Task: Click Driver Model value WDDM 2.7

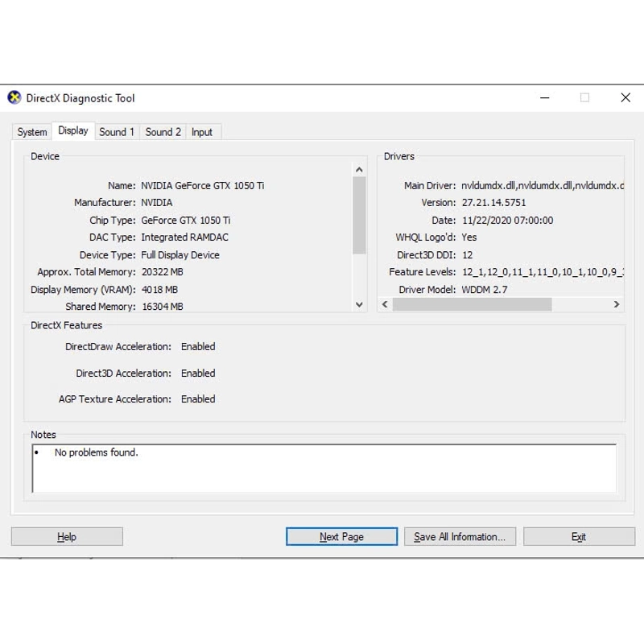Action: pyautogui.click(x=485, y=290)
